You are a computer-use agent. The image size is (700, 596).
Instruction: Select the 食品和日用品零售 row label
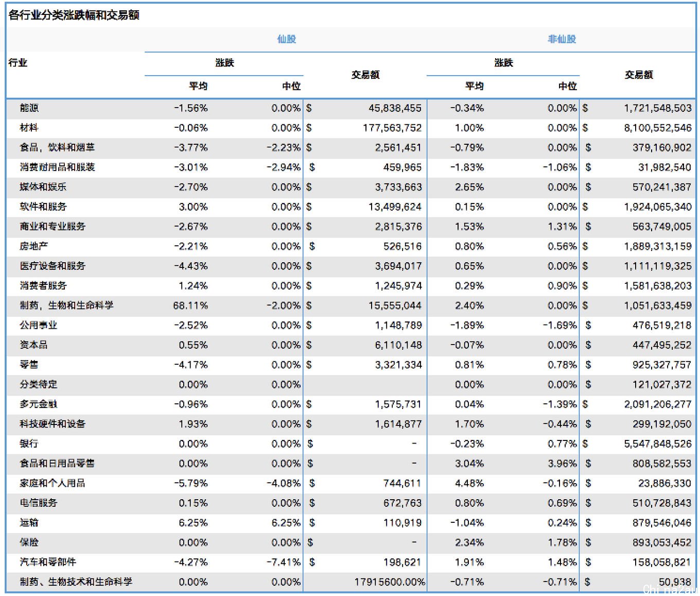(x=57, y=464)
